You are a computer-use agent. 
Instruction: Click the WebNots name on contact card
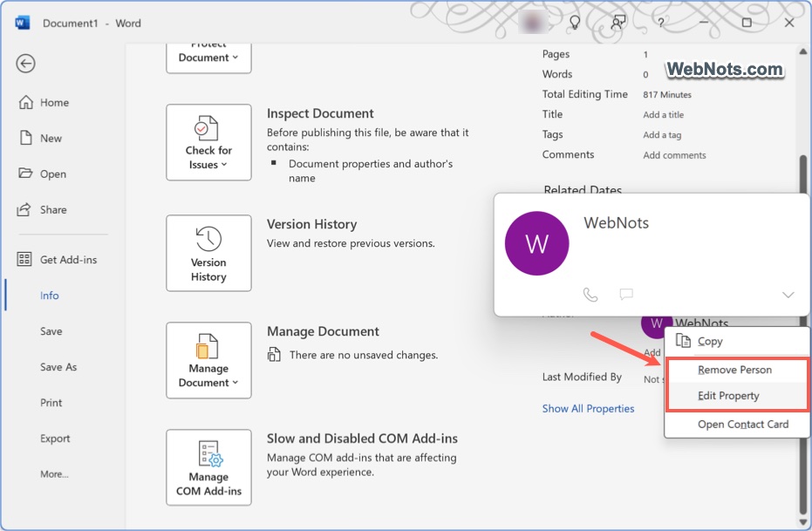tap(617, 223)
